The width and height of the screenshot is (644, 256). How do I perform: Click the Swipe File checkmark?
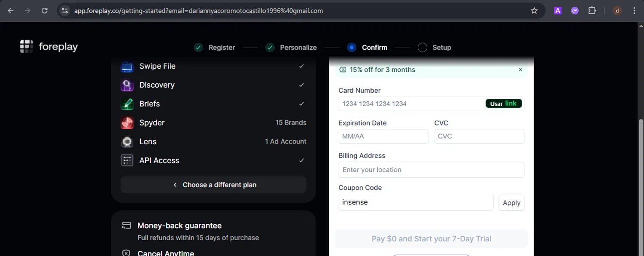click(x=301, y=66)
